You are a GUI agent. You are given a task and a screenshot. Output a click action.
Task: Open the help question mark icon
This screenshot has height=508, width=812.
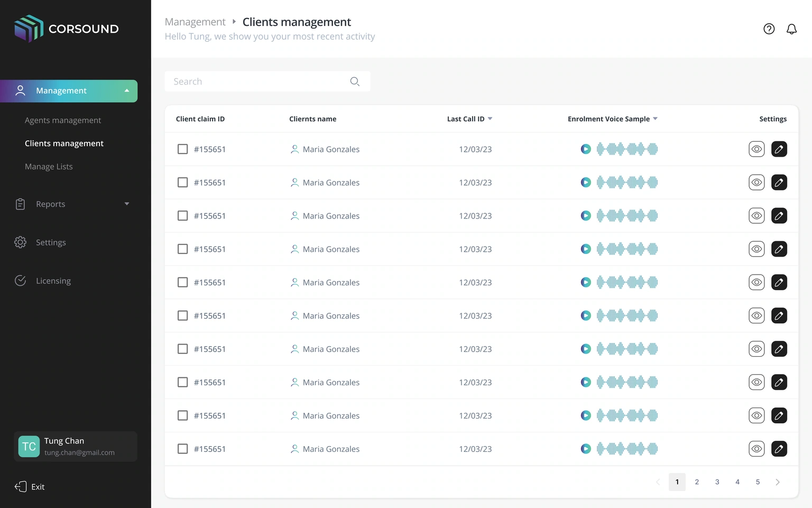tap(769, 29)
